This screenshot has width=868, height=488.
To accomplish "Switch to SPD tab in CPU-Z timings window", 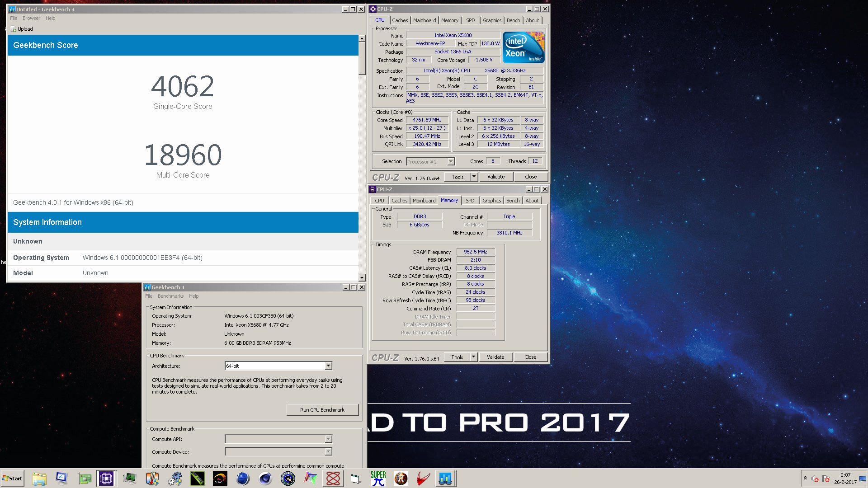I will tap(470, 201).
